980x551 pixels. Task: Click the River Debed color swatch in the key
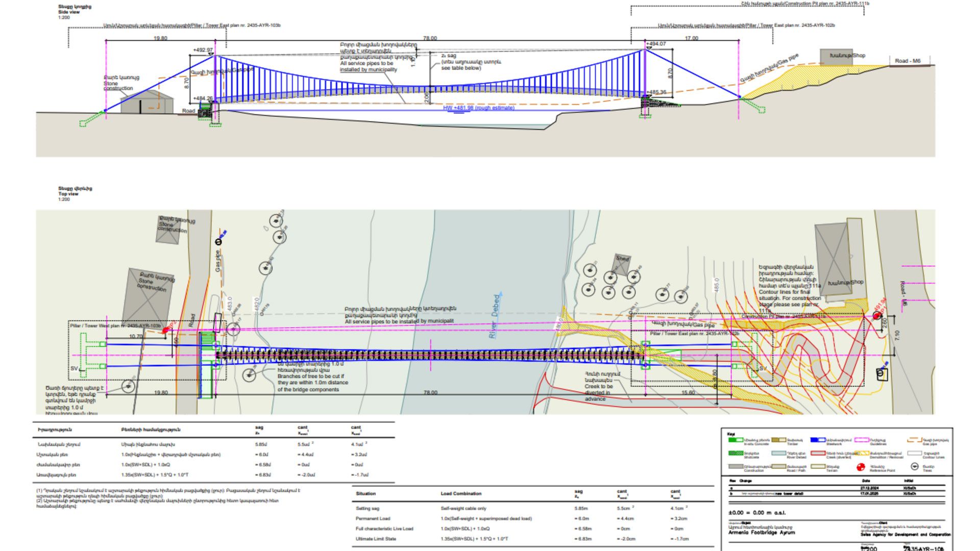pos(778,453)
